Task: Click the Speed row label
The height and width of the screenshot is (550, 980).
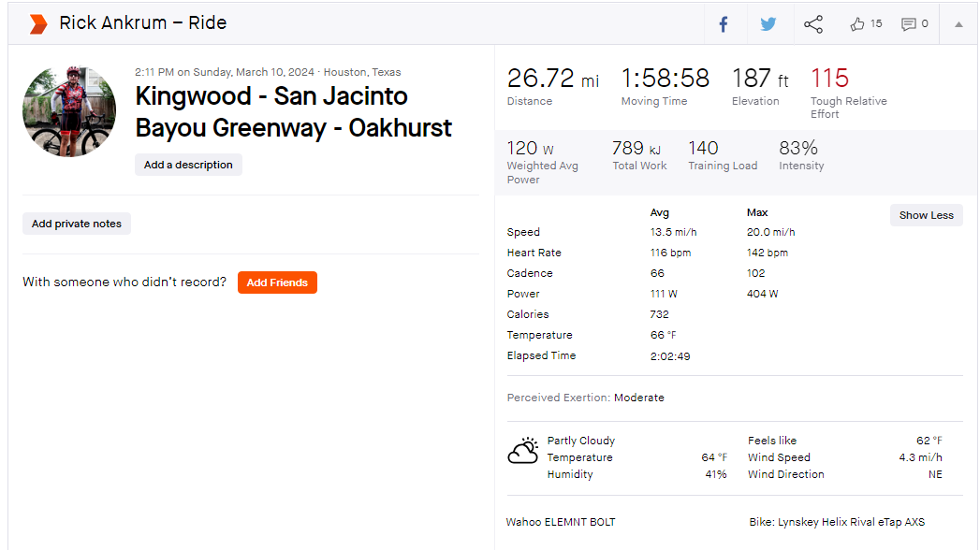Action: click(x=523, y=232)
